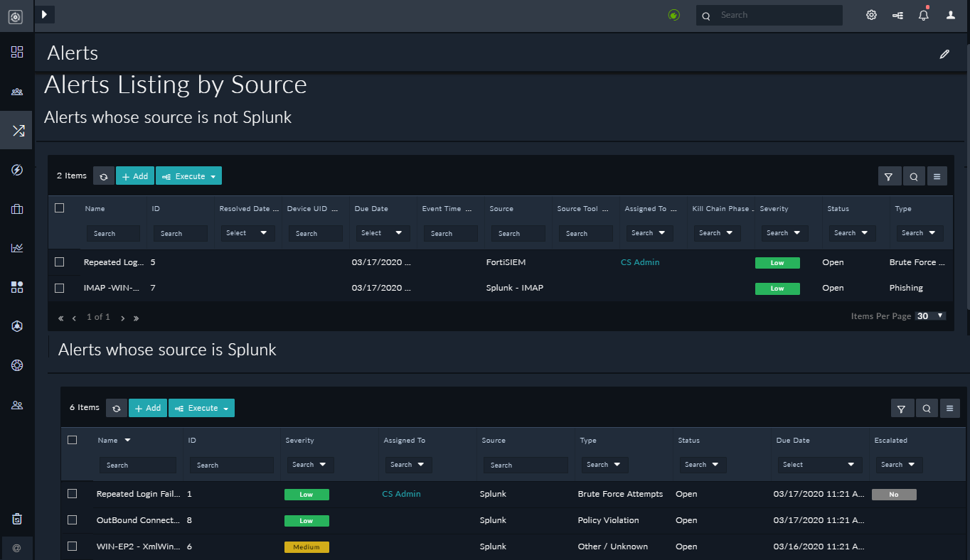
Task: Open the settings gear icon
Action: pyautogui.click(x=871, y=15)
